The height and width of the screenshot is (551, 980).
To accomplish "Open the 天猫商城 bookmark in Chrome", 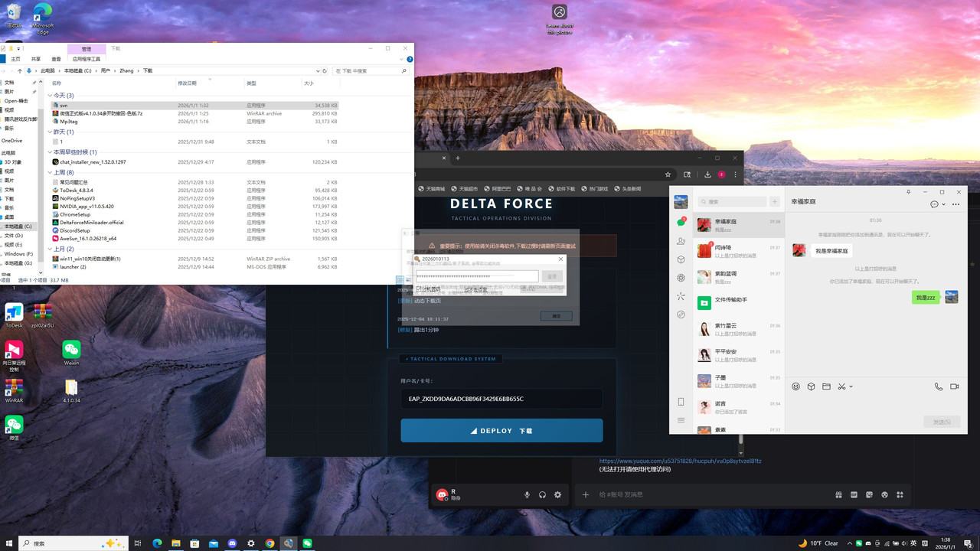I will [432, 189].
